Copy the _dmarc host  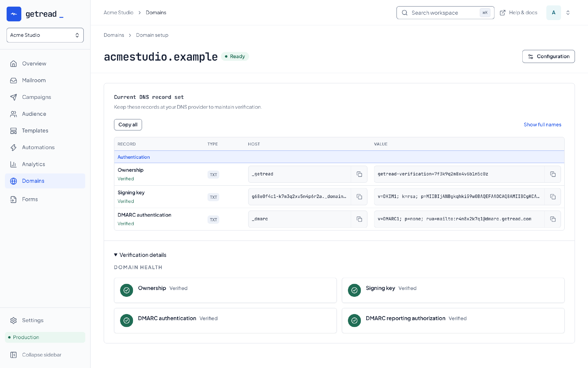pyautogui.click(x=359, y=219)
